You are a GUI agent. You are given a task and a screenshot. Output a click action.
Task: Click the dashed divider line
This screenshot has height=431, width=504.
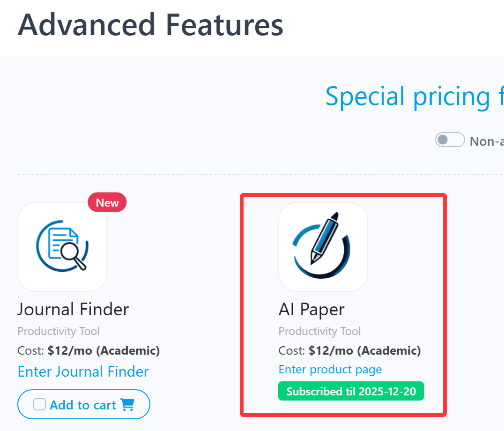click(234, 175)
